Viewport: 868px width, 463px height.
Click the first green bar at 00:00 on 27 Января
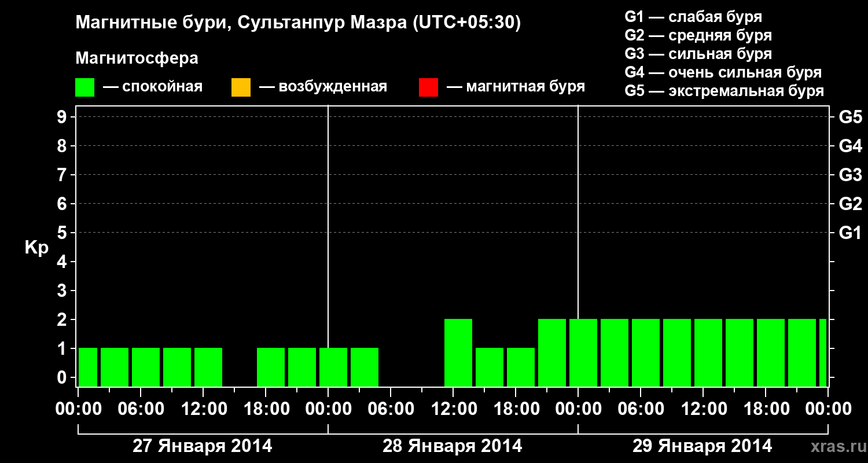[88, 367]
